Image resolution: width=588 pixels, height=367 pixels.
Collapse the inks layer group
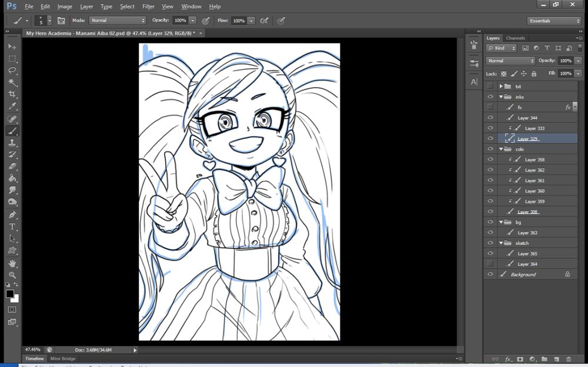pyautogui.click(x=500, y=97)
